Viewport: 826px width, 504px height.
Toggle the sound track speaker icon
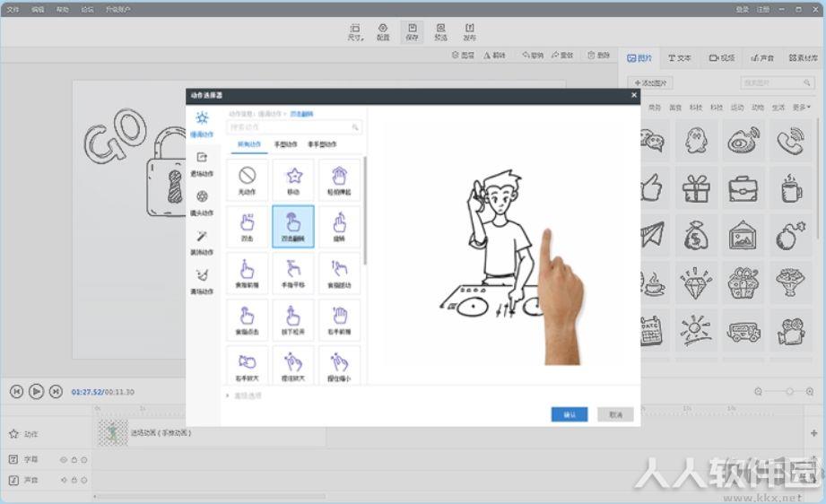(x=63, y=481)
